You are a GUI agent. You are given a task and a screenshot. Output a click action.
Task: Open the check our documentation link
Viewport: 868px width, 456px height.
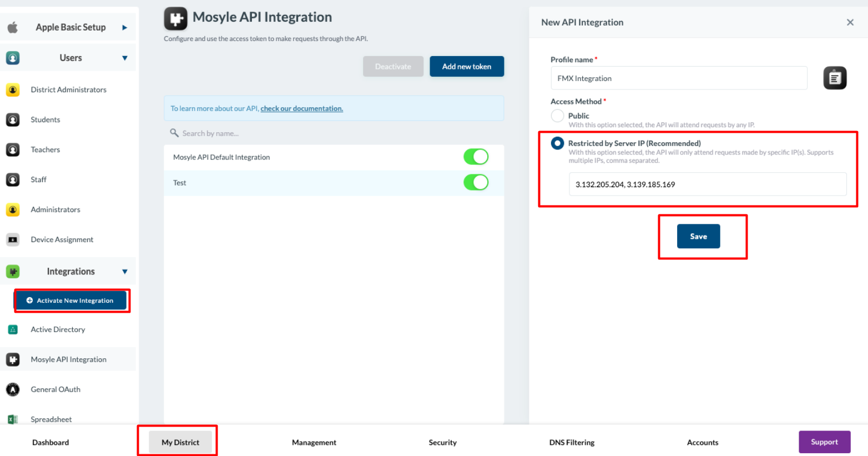(301, 108)
